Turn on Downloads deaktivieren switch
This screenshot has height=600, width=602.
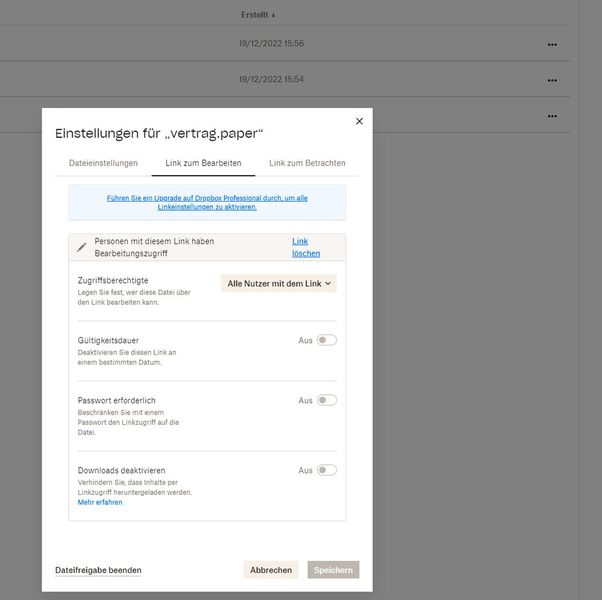327,470
